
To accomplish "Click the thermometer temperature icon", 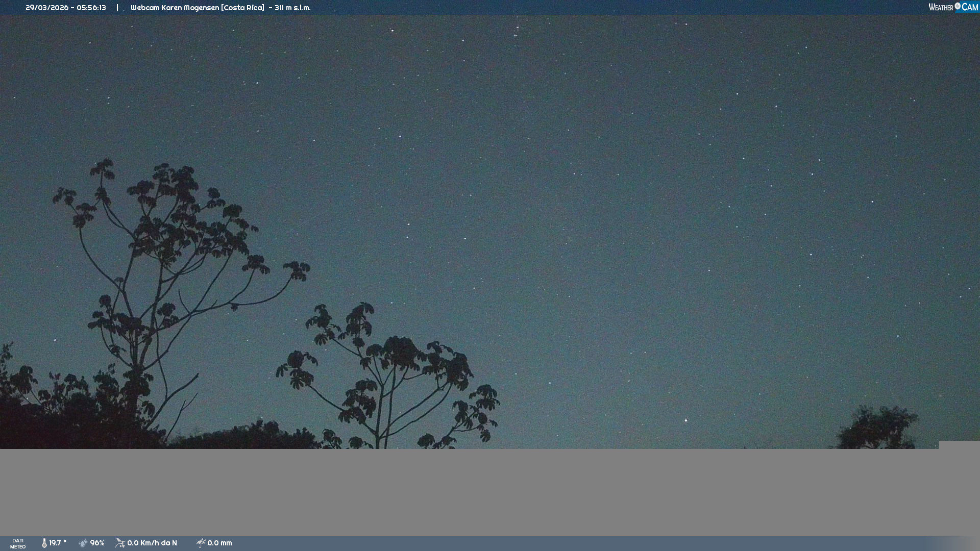I will tap(44, 543).
